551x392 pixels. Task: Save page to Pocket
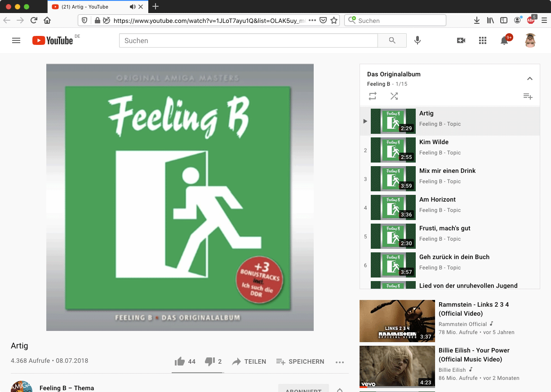323,20
